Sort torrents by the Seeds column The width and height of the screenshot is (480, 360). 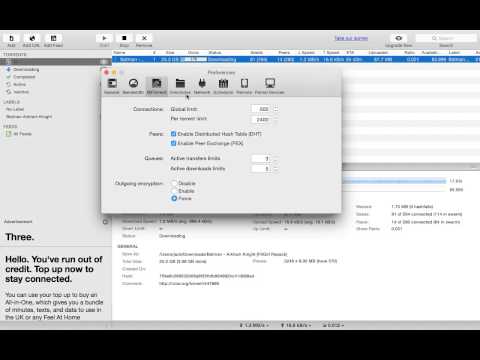click(x=257, y=53)
